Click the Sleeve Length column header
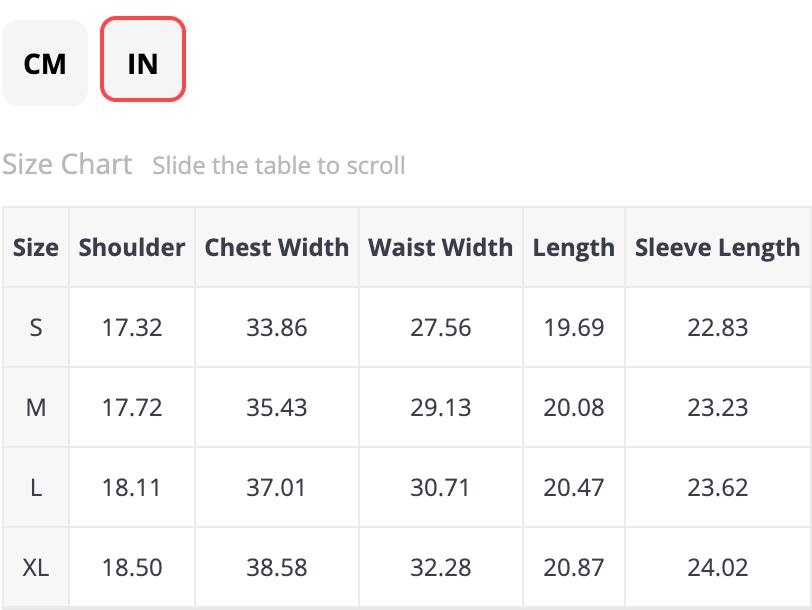812x610 pixels. (717, 247)
